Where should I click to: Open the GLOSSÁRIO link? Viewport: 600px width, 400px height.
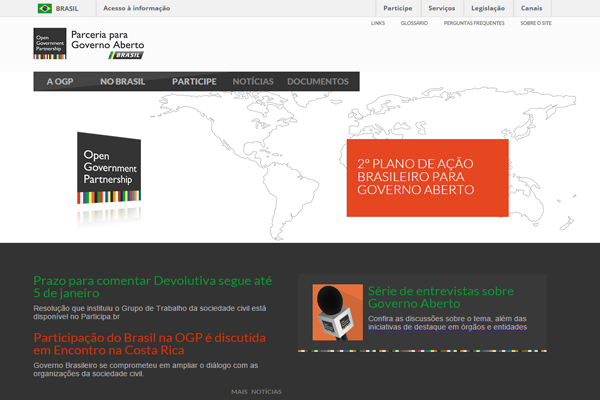(415, 22)
